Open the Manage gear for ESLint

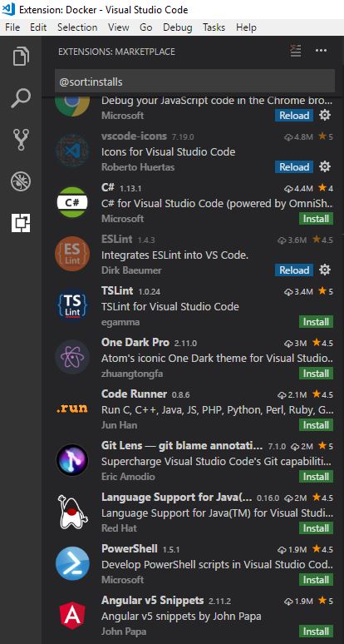(x=325, y=270)
